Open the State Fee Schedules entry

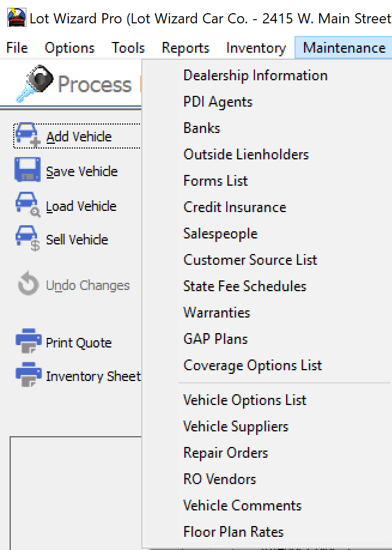pyautogui.click(x=245, y=286)
